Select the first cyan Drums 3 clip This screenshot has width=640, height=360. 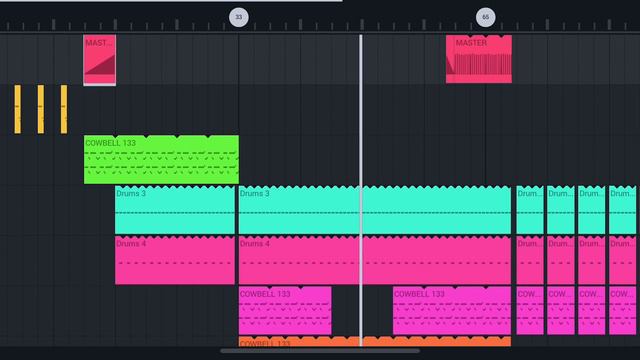[175, 210]
